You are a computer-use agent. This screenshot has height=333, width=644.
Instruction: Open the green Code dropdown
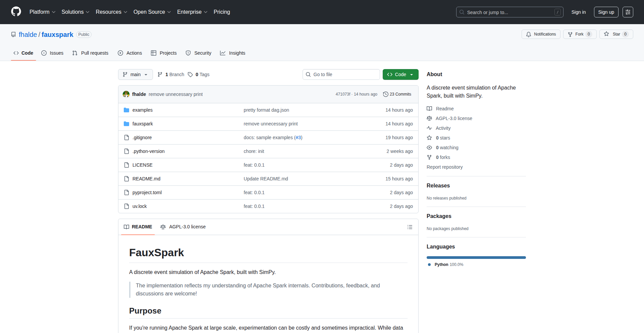coord(400,74)
